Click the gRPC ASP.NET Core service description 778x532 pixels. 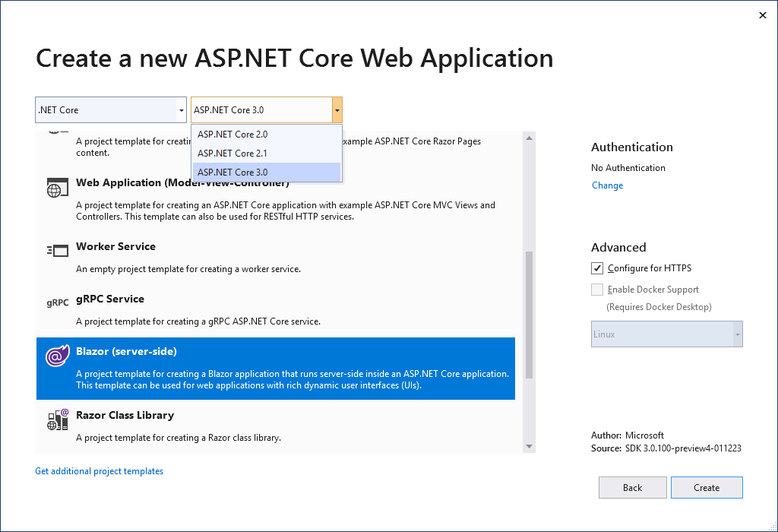(198, 321)
